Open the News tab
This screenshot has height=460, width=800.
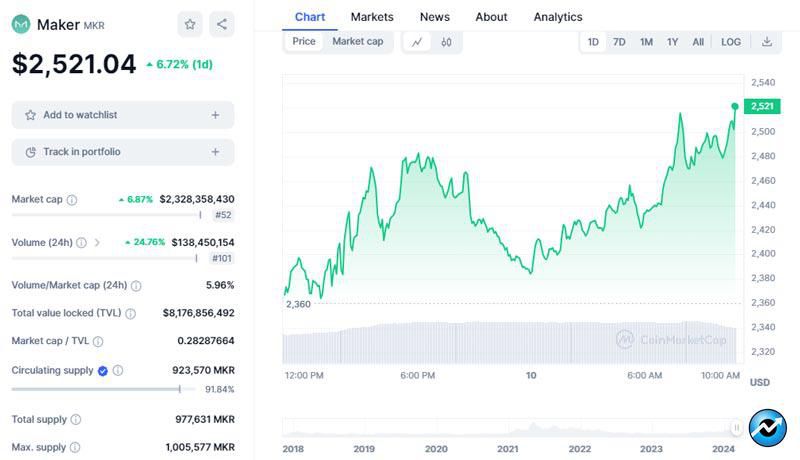(x=435, y=17)
